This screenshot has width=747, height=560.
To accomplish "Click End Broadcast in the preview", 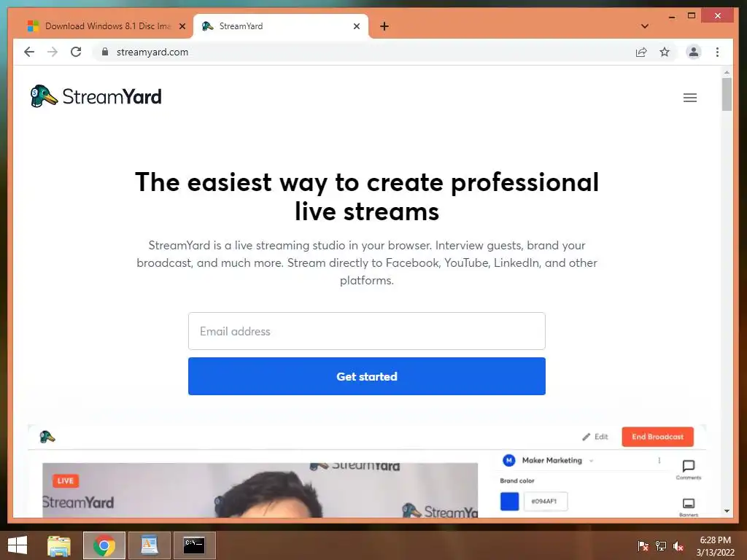I will tap(657, 437).
